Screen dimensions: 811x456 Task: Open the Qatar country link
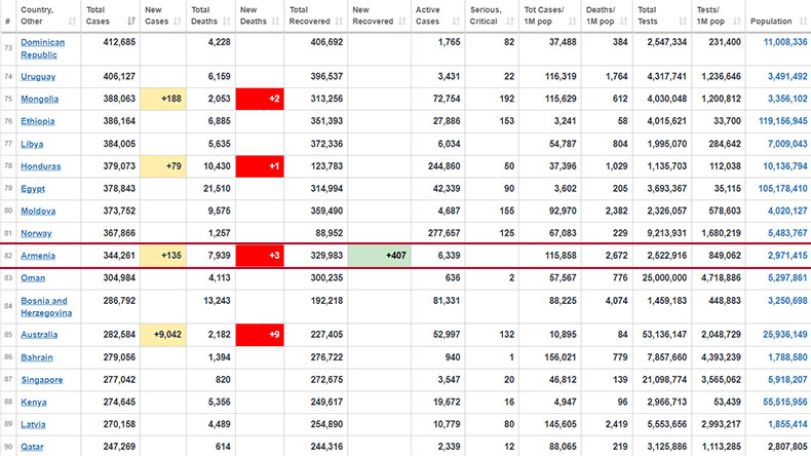coord(32,447)
